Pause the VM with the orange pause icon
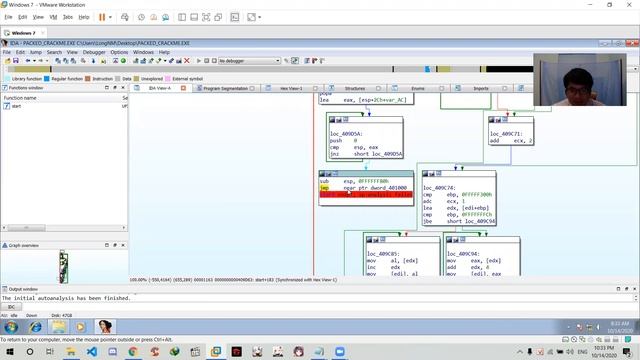This screenshot has height=360, width=640. click(102, 17)
